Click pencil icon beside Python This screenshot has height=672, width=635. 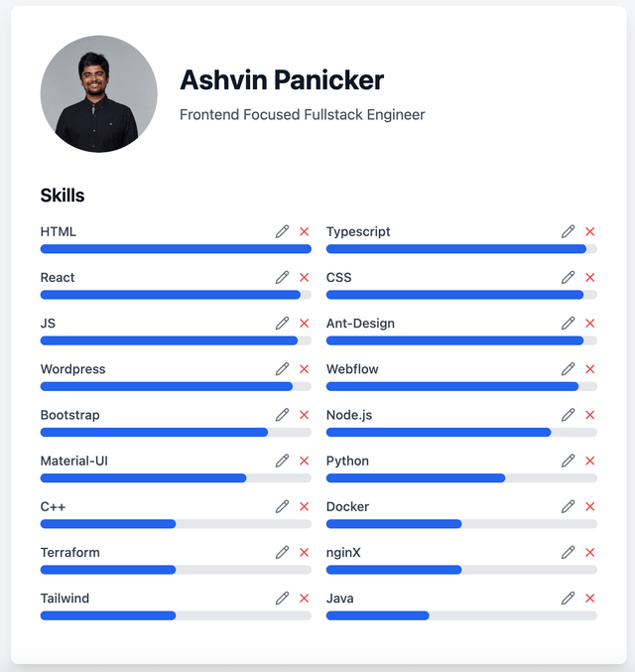(569, 461)
